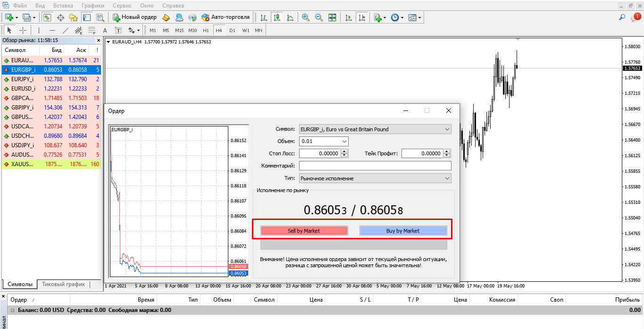644x329 pixels.
Task: Choose the trendline drawing tool
Action: [65, 30]
